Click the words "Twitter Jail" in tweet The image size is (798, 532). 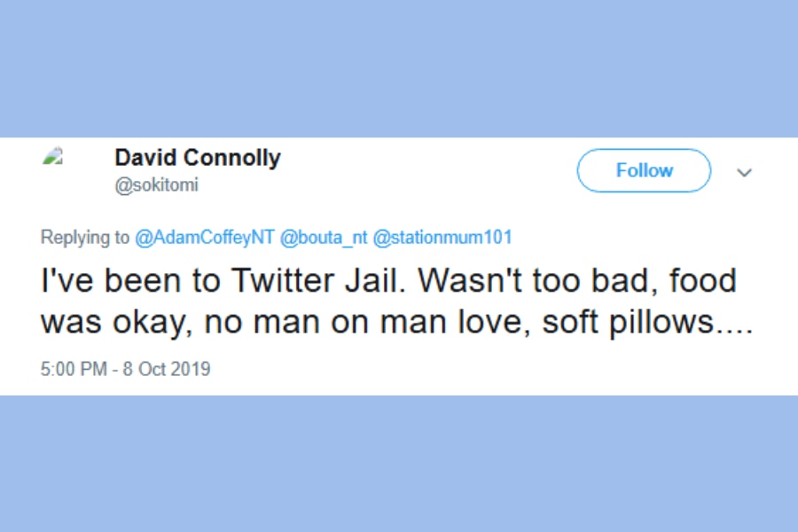tap(288, 281)
